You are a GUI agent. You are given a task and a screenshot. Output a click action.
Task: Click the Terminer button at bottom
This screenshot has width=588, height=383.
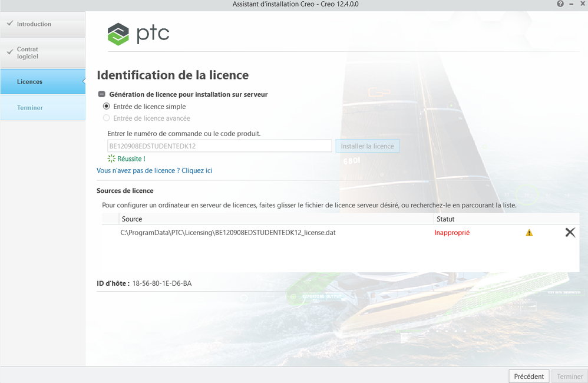(570, 377)
